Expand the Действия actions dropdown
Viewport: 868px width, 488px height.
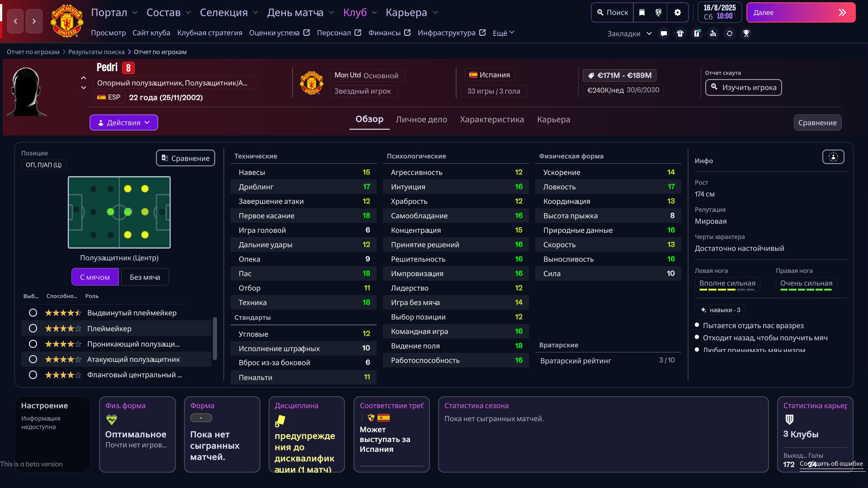pos(124,122)
